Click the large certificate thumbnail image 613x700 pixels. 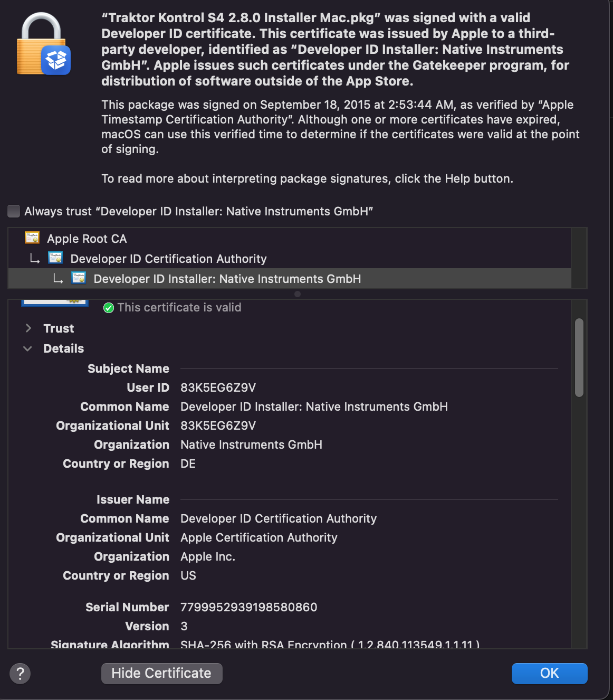(x=55, y=302)
